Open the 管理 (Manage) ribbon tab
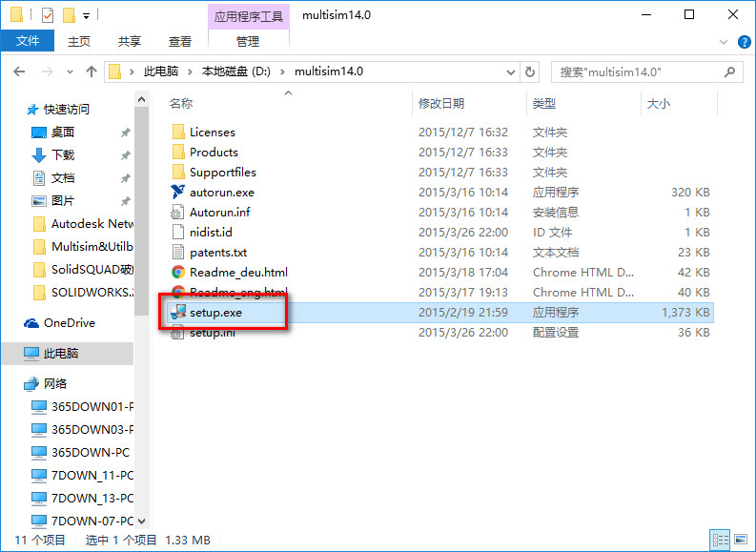Viewport: 756px width, 552px height. tap(248, 41)
